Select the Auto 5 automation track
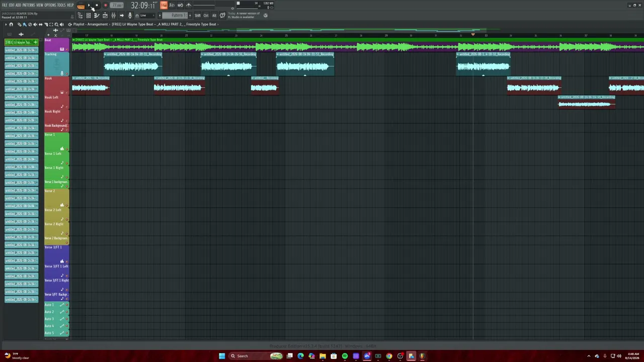644x362 pixels. point(56,333)
